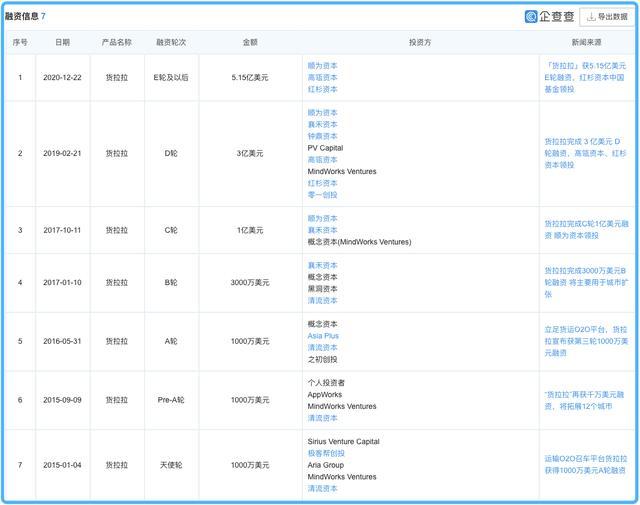The height and width of the screenshot is (505, 640).
Task: Open 顺为资本 in the D轮 row
Action: pyautogui.click(x=322, y=113)
